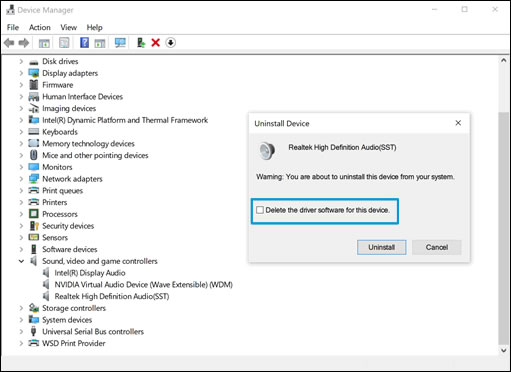
Task: Click the Back arrow toolbar icon
Action: coord(9,43)
